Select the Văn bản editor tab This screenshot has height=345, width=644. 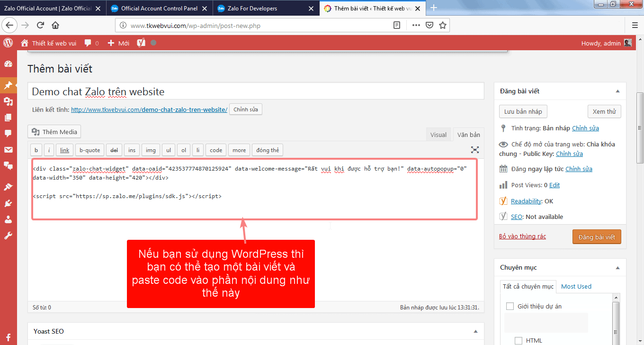tap(468, 135)
